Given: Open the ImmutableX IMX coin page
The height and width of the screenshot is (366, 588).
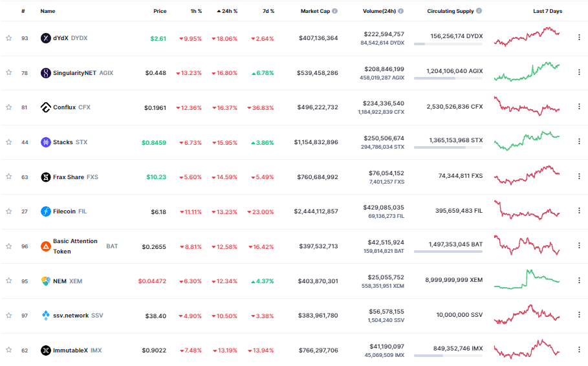Looking at the screenshot, I should point(77,350).
